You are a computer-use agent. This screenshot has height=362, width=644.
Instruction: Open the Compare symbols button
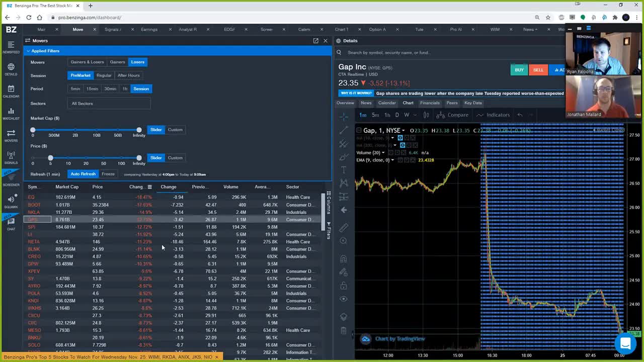pos(453,115)
